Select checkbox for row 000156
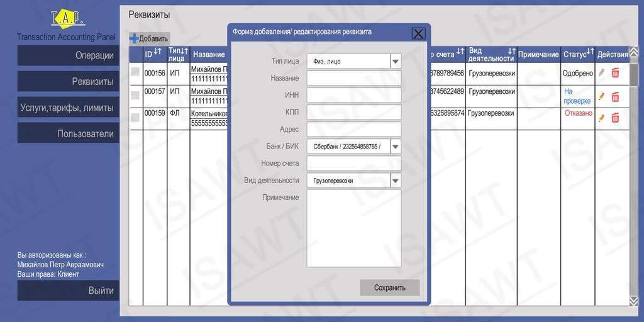Screen dimensions: 644x322 click(x=135, y=72)
